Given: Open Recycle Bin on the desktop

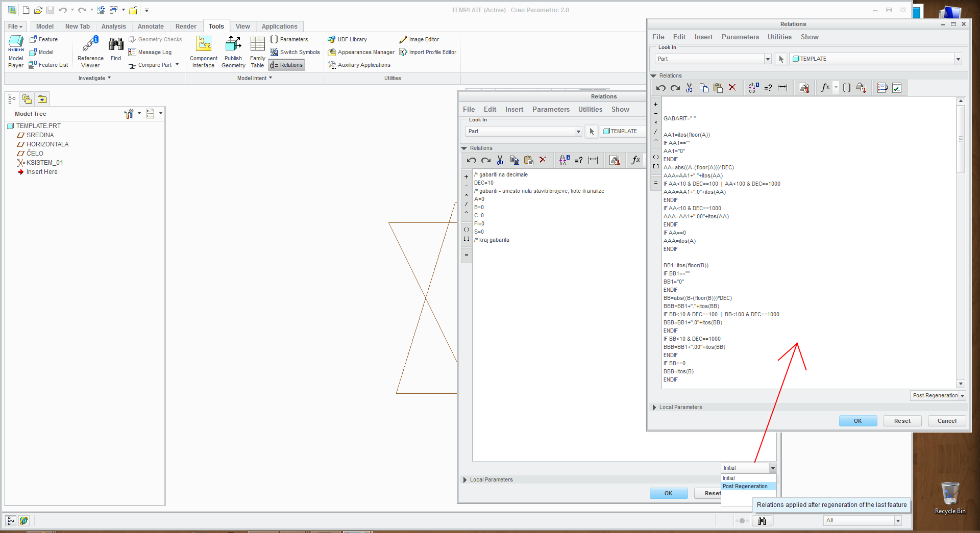Looking at the screenshot, I should (950, 498).
